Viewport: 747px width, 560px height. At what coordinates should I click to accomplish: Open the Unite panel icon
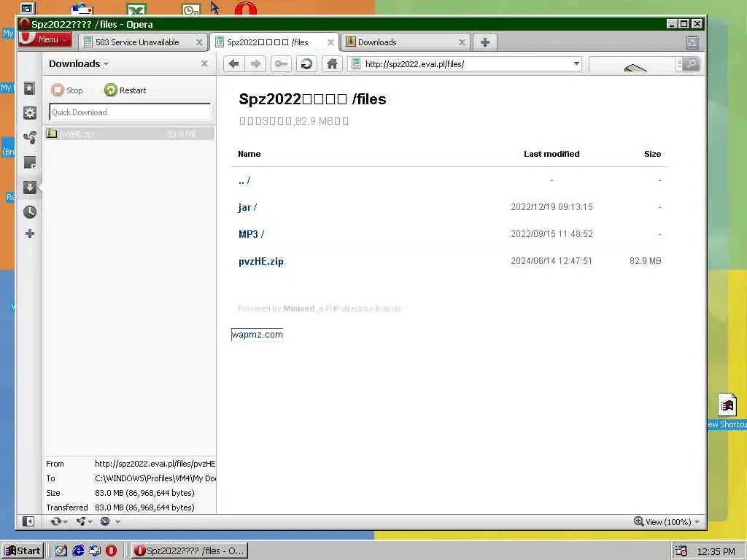point(29,138)
